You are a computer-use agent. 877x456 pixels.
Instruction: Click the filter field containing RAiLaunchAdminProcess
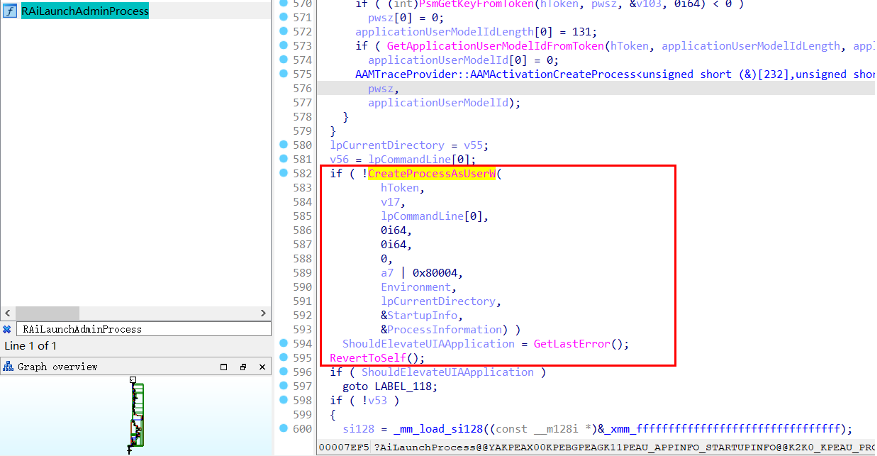[x=140, y=329]
